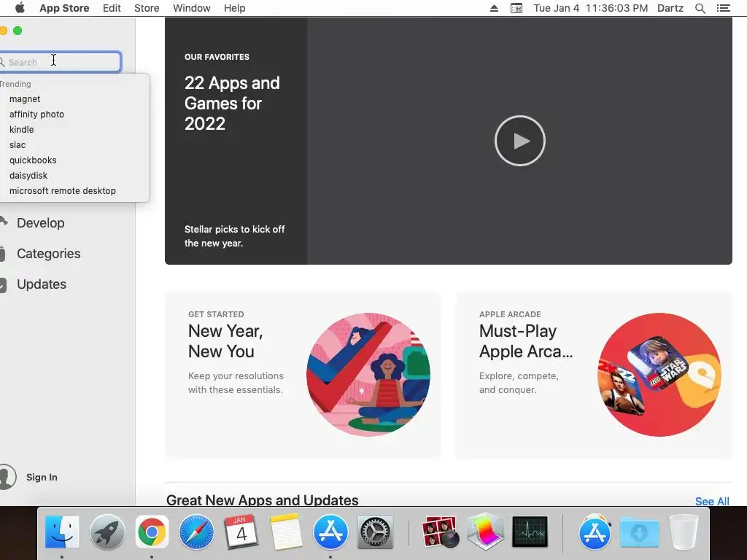Image resolution: width=747 pixels, height=560 pixels.
Task: Select trending search 'daisydisk'
Action: 28,175
